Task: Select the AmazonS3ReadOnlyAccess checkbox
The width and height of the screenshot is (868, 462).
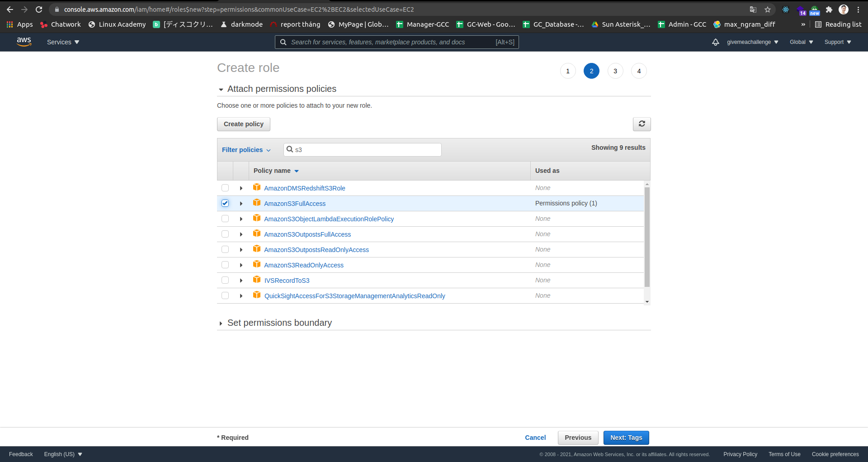Action: pyautogui.click(x=225, y=265)
